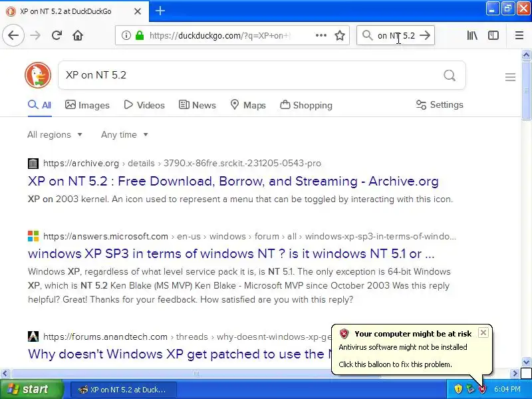
Task: Click the horizontal scrollbar left arrow
Action: tap(5, 374)
